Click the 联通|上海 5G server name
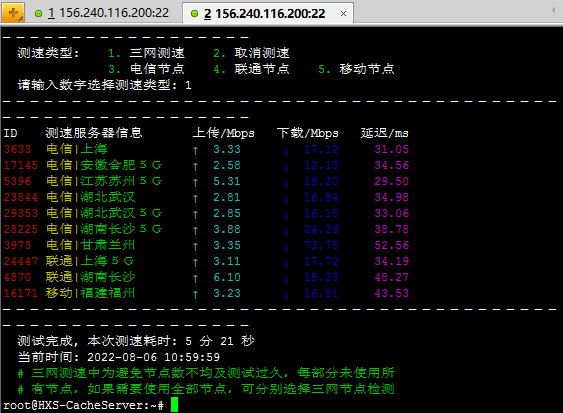Screen dimensions: 563x413 tap(90, 261)
